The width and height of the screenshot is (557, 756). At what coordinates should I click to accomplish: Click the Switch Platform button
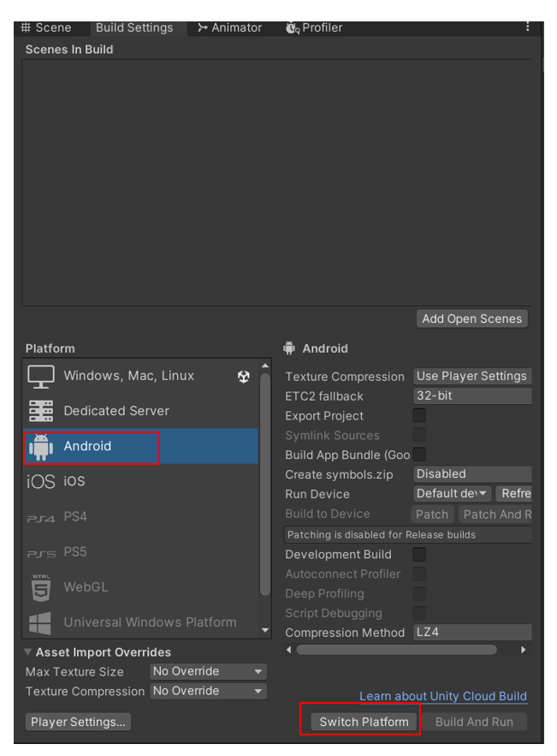coord(364,722)
